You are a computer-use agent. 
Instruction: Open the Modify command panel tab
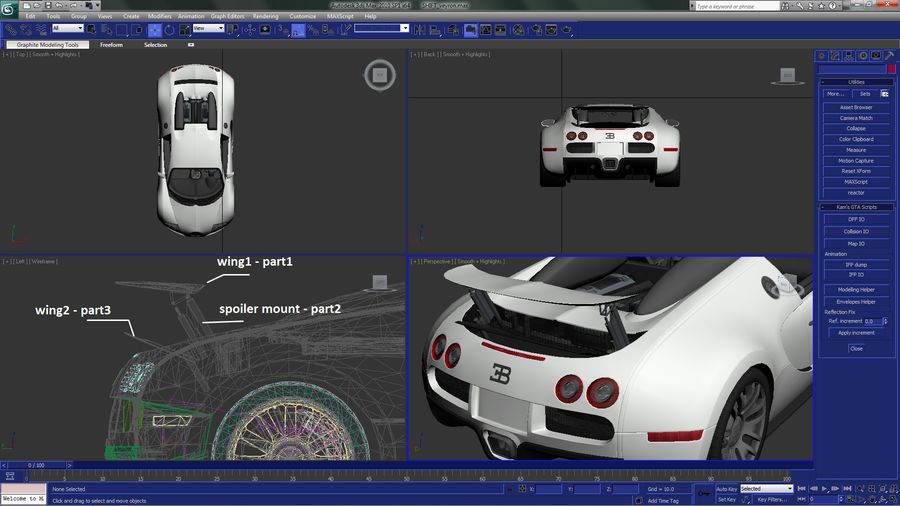tap(835, 55)
